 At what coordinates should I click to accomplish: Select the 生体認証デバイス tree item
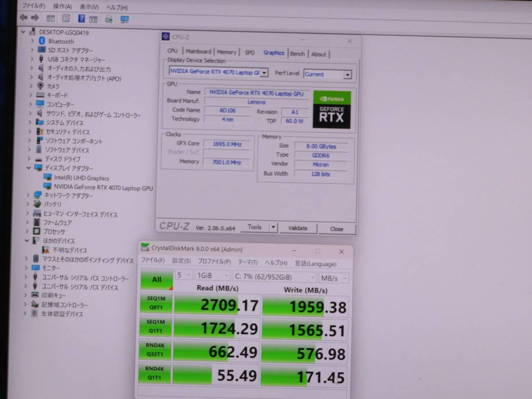click(x=62, y=314)
